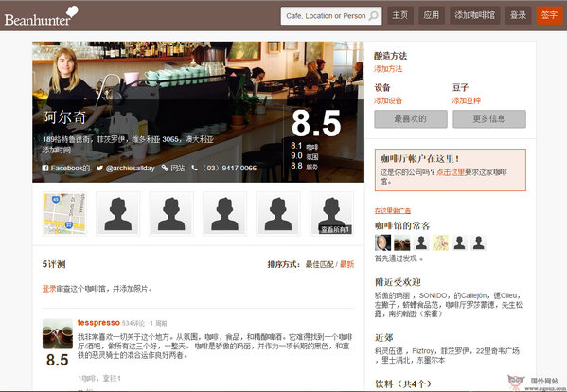
Task: Click the regular's yellow drawing avatar
Action: [x=440, y=242]
